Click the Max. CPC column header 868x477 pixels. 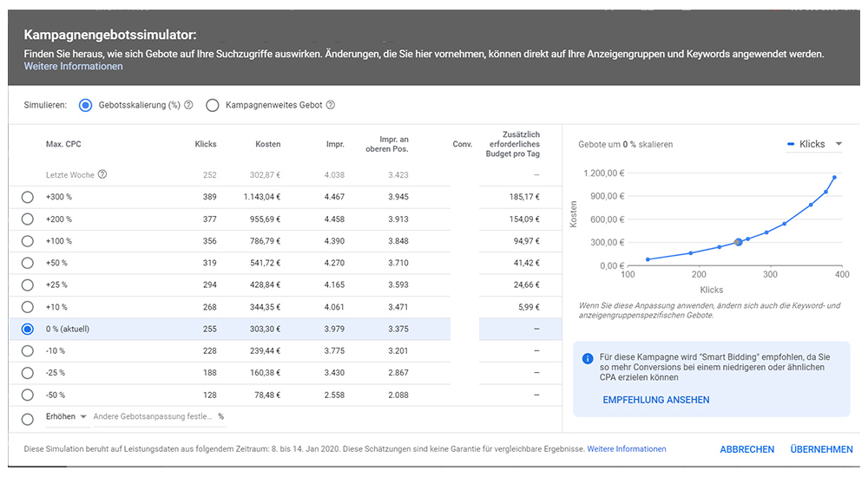click(x=63, y=144)
